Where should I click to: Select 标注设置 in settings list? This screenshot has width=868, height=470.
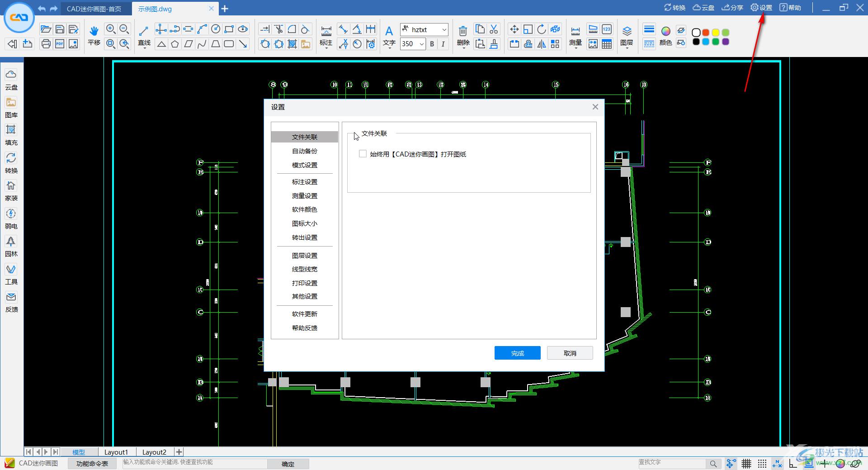point(305,182)
